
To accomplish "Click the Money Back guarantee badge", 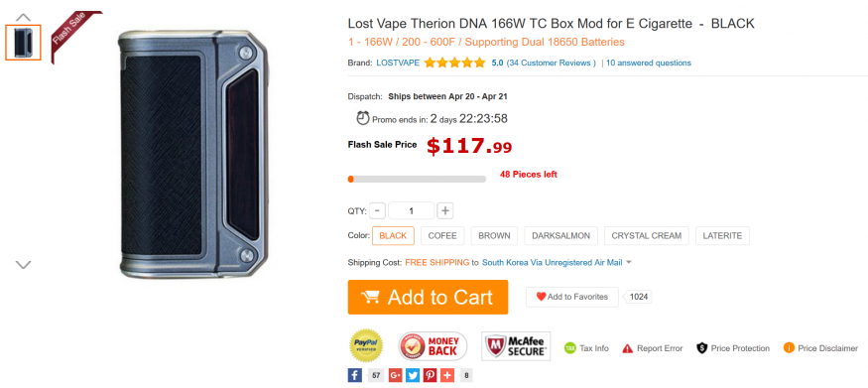I will pos(433,346).
